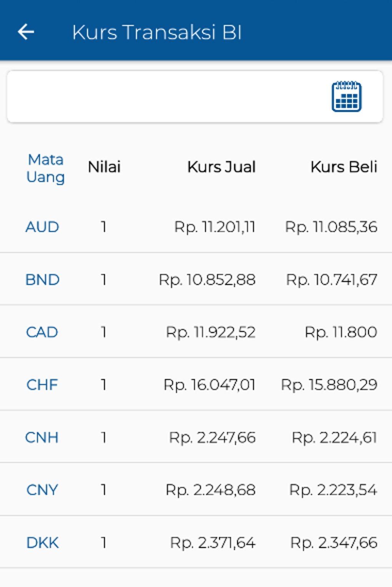Open the calendar date picker icon

(x=346, y=96)
